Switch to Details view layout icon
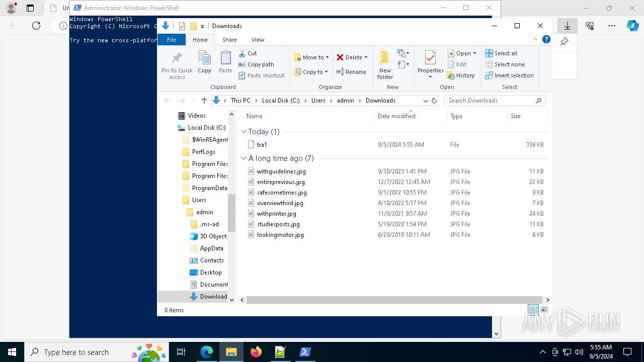644x362 pixels. pyautogui.click(x=533, y=310)
